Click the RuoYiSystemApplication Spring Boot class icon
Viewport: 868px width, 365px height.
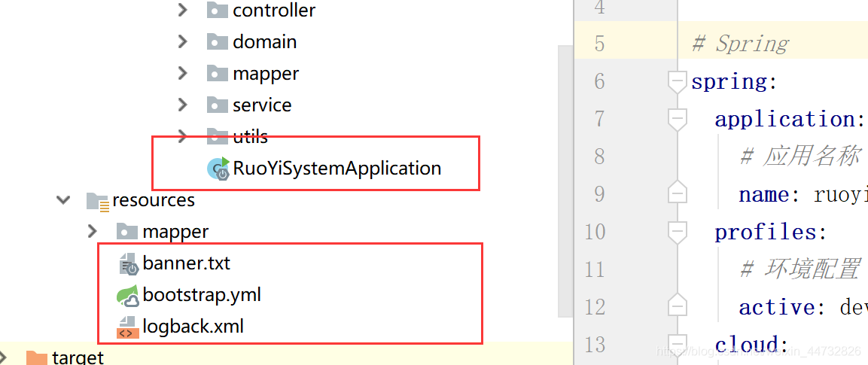point(218,168)
